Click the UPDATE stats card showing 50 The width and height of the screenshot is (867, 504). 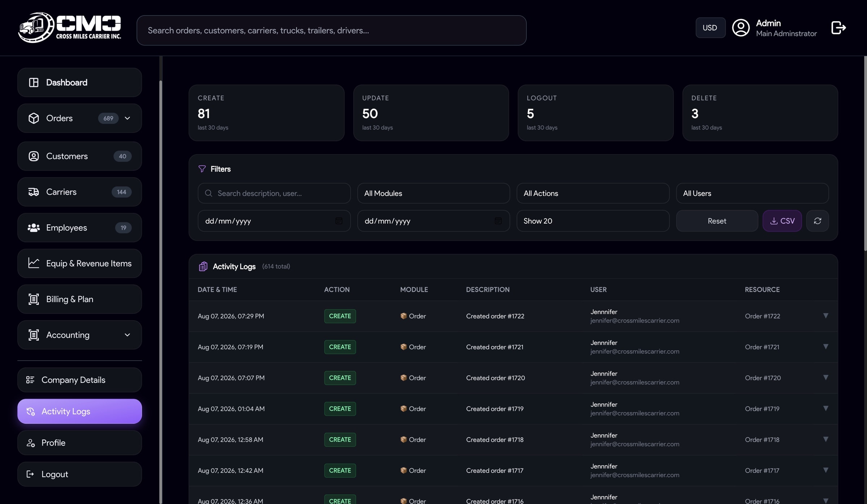click(x=431, y=113)
